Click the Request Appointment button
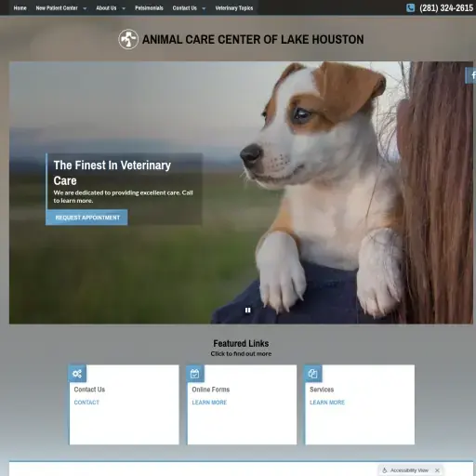This screenshot has height=476, width=476. pyautogui.click(x=86, y=218)
